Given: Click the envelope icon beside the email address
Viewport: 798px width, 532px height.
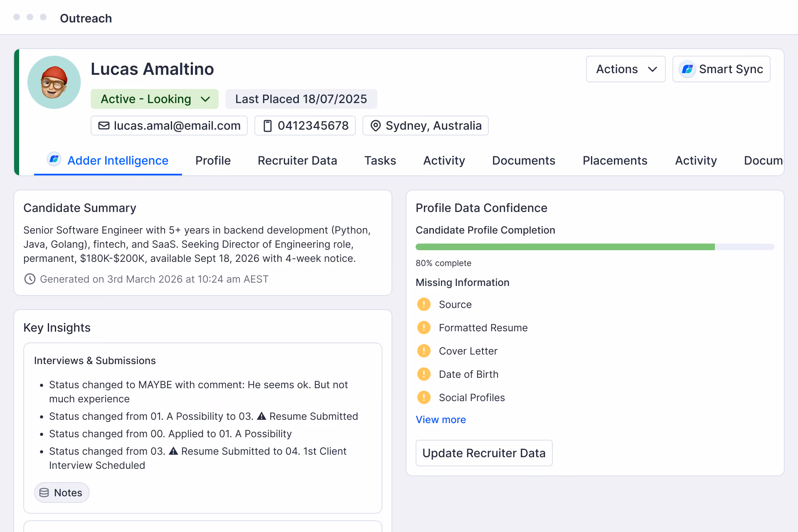Looking at the screenshot, I should pos(104,126).
